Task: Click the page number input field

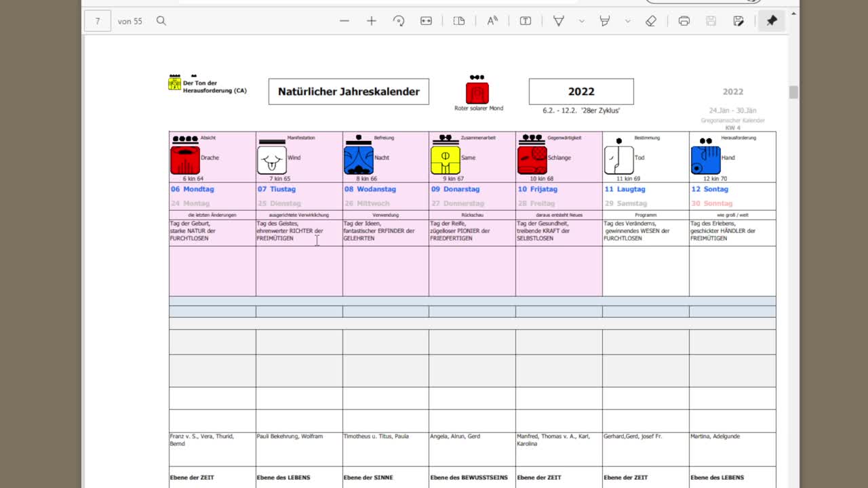Action: click(x=98, y=21)
